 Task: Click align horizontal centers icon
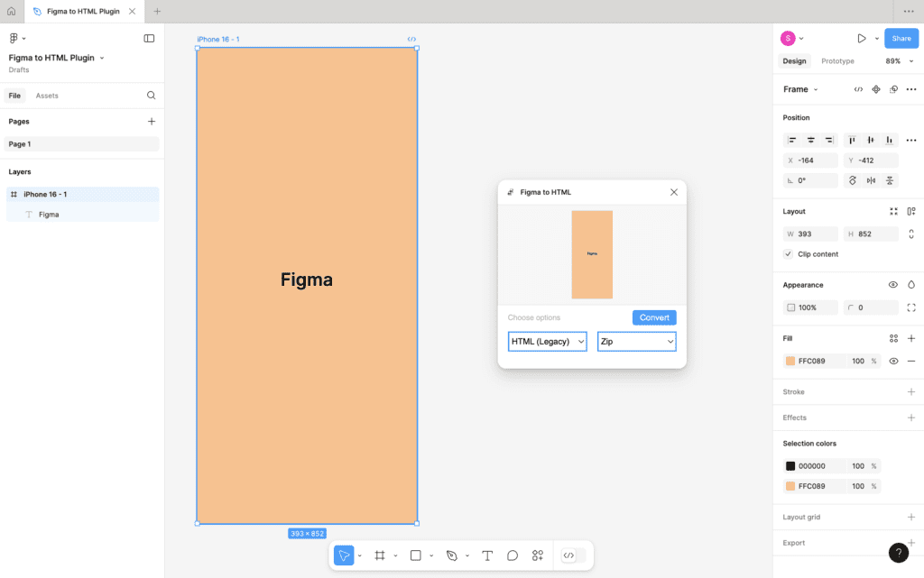811,140
